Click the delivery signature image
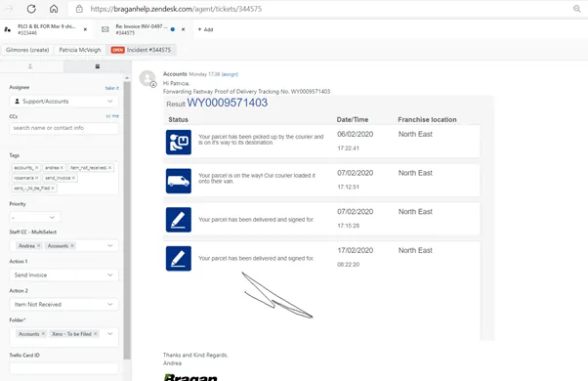 pyautogui.click(x=277, y=295)
